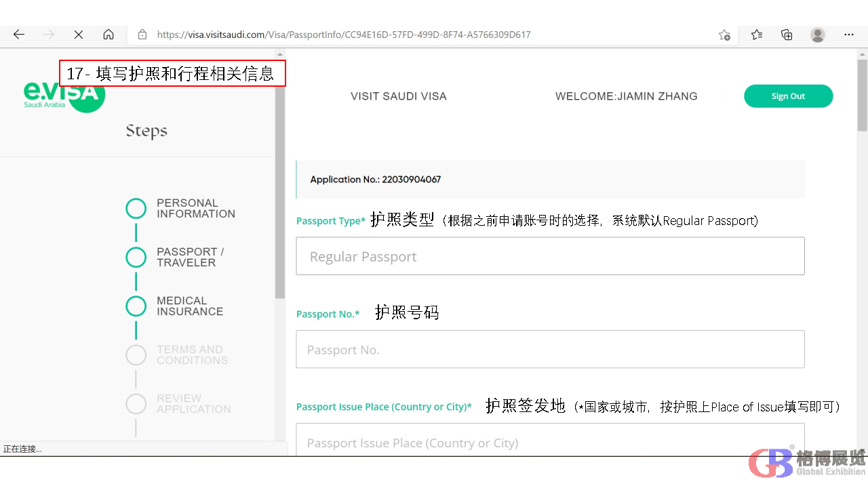The height and width of the screenshot is (488, 868).
Task: Select the Medical Insurance step circle
Action: click(x=136, y=306)
